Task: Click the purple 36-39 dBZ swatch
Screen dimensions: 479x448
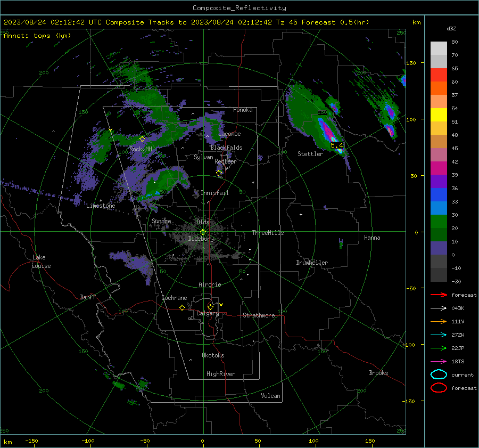Action: [x=439, y=181]
